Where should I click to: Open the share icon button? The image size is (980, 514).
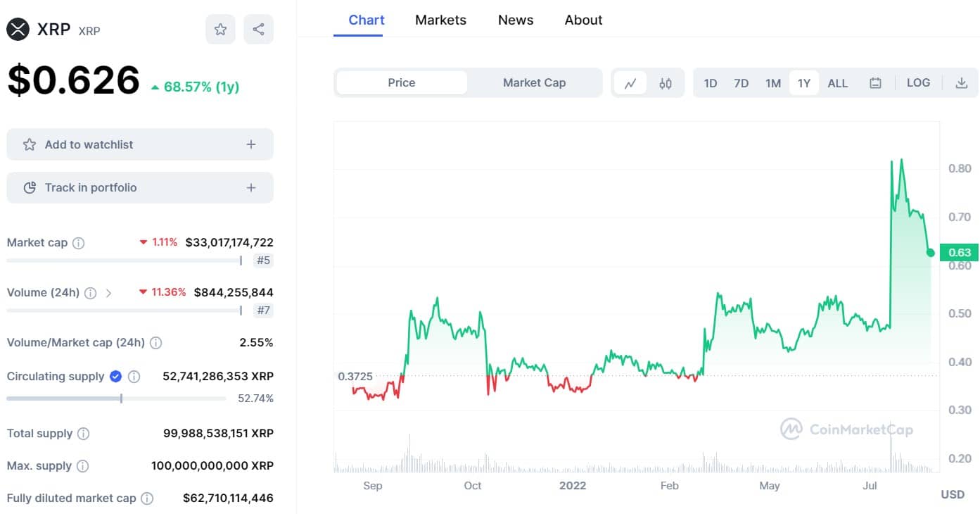(258, 29)
